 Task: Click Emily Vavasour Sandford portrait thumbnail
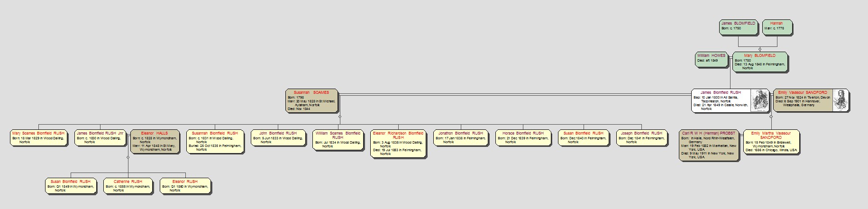841,100
